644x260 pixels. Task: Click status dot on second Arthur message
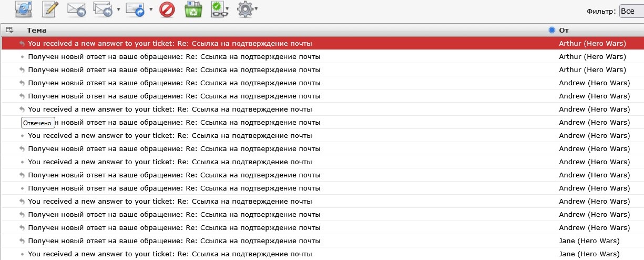[22, 57]
